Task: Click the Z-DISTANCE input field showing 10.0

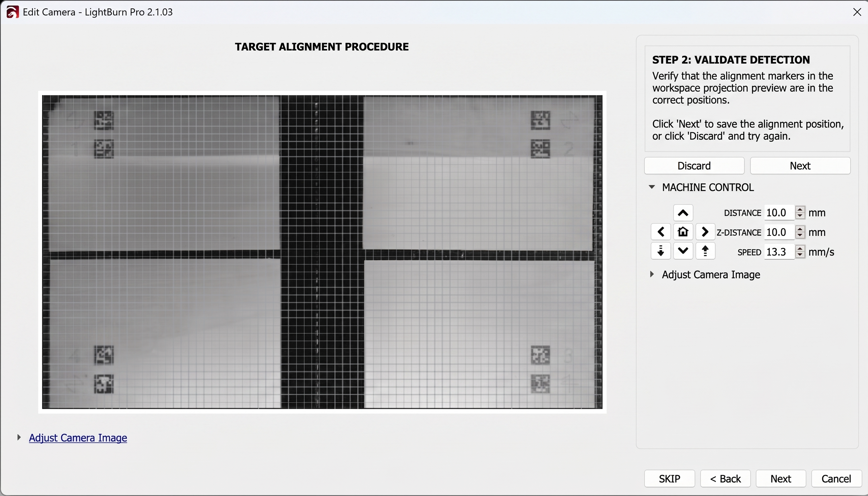Action: 779,232
